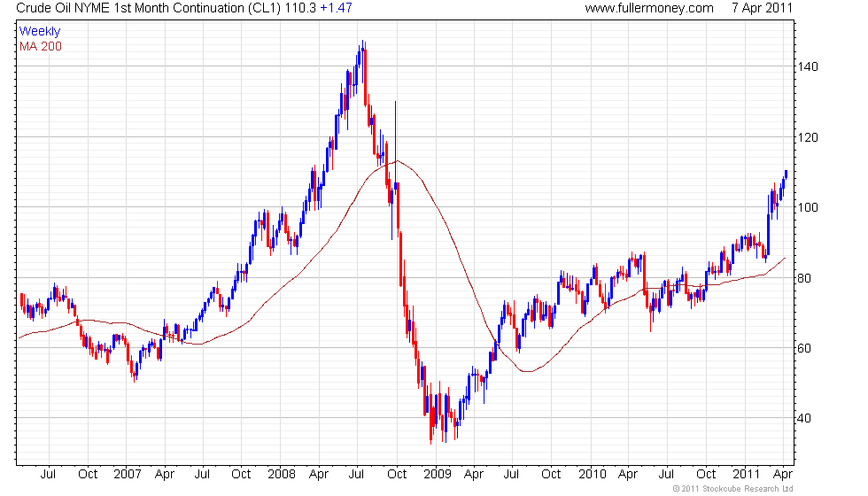Click the chart date 7 Apr 2011
Image resolution: width=868 pixels, height=496 pixels.
(x=763, y=8)
